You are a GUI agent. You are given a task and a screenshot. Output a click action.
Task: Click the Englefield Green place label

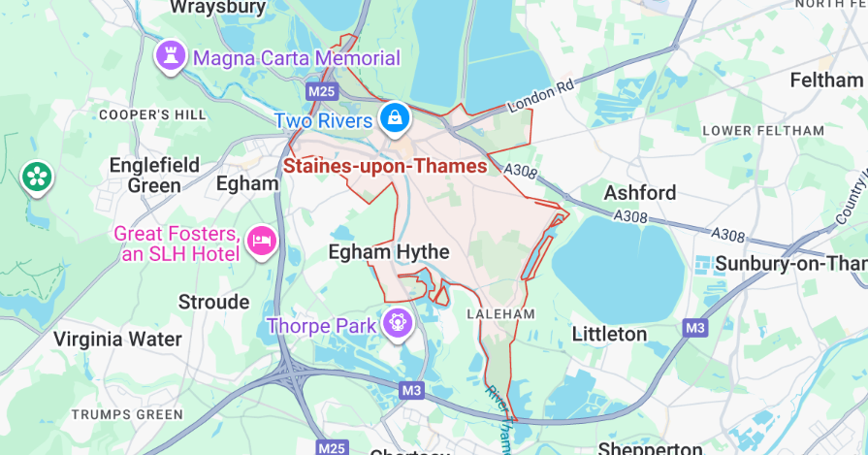tap(154, 175)
